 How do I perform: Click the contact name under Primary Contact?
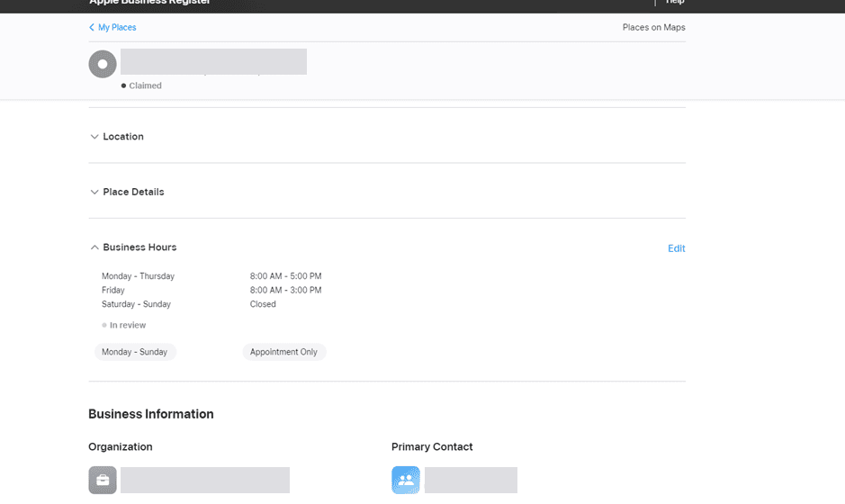coord(471,480)
